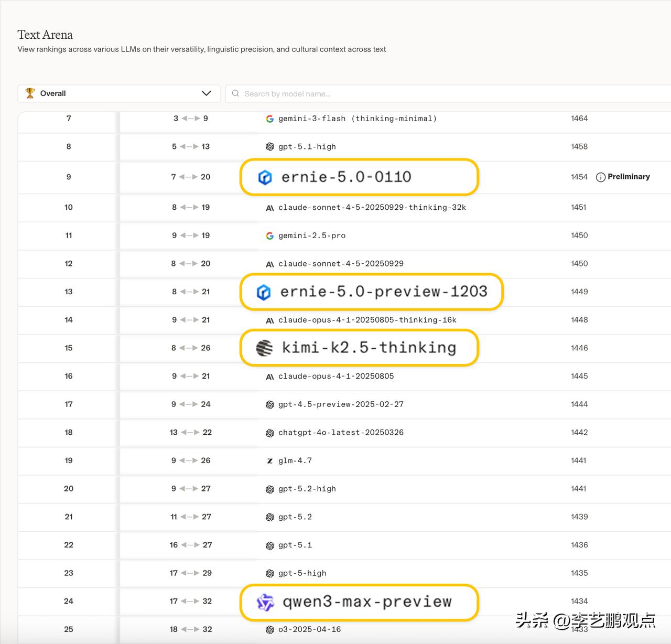Select the gpt-5.2-high model name

307,489
